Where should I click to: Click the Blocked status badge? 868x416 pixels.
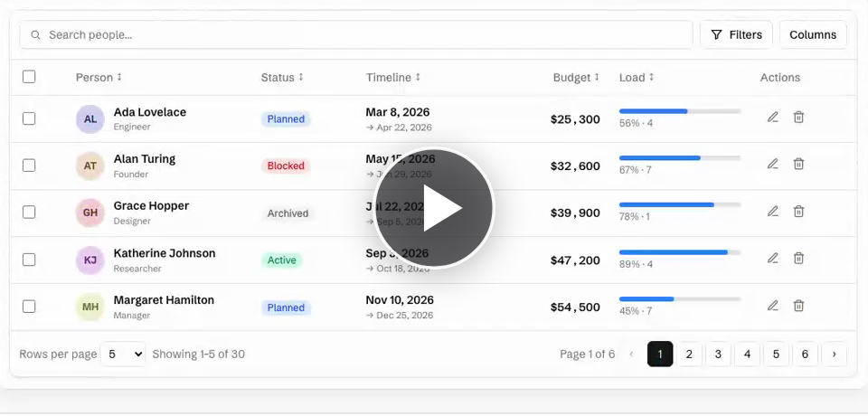[x=286, y=165]
